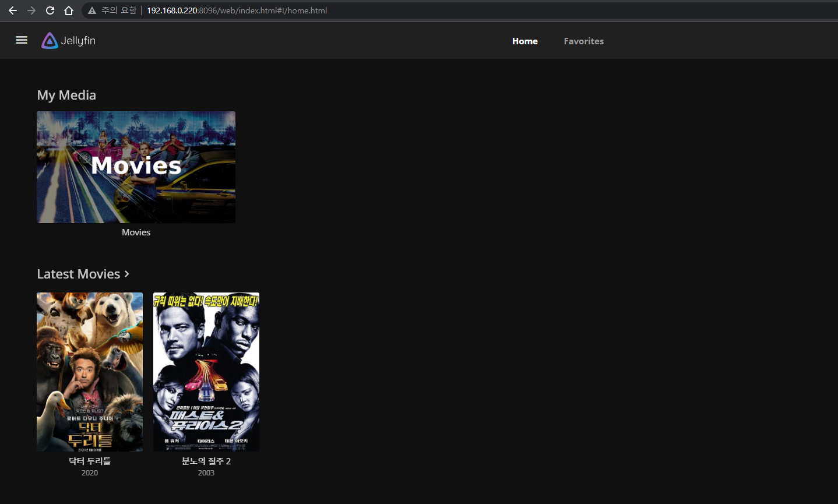Viewport: 838px width, 504px height.
Task: Open Latest Movies section heading
Action: coord(79,274)
